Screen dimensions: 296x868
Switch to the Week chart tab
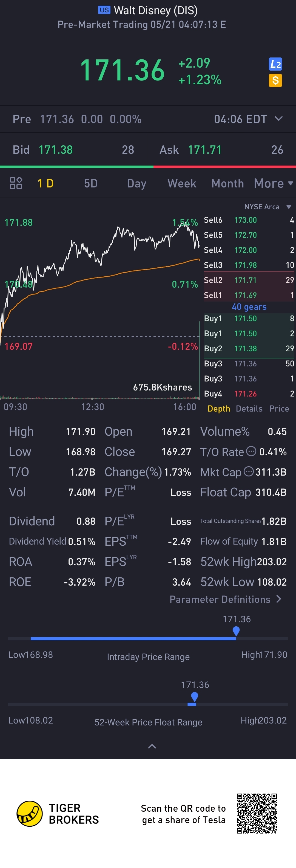(x=182, y=183)
